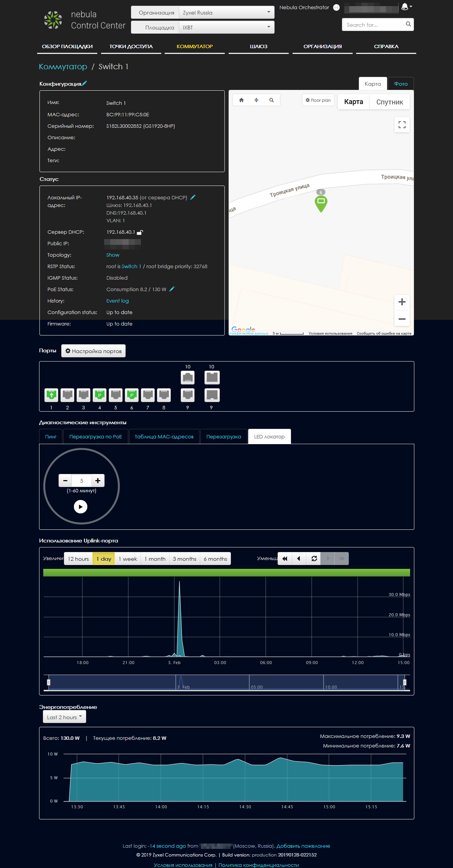Open Организация dropdown Zyxel Russia

[x=226, y=13]
